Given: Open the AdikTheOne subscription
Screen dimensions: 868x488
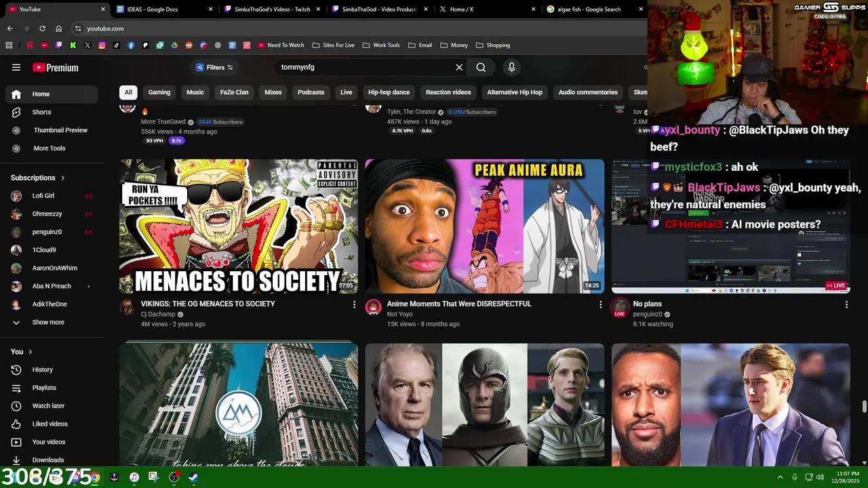Looking at the screenshot, I should pos(52,304).
